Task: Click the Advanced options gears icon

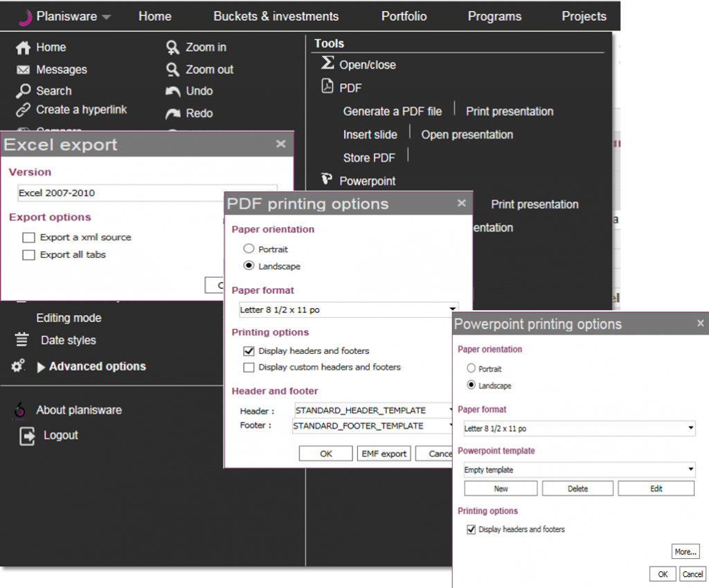Action: point(18,366)
